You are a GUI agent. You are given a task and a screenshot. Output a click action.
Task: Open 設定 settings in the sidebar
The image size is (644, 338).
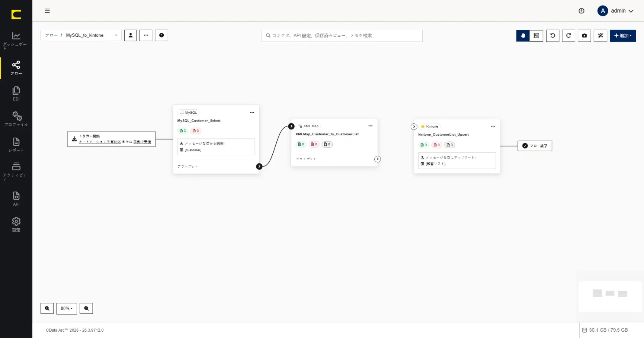tap(16, 225)
